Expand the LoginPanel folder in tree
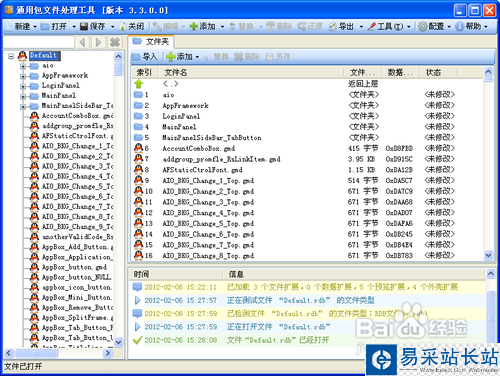The image size is (500, 376). [x=23, y=86]
